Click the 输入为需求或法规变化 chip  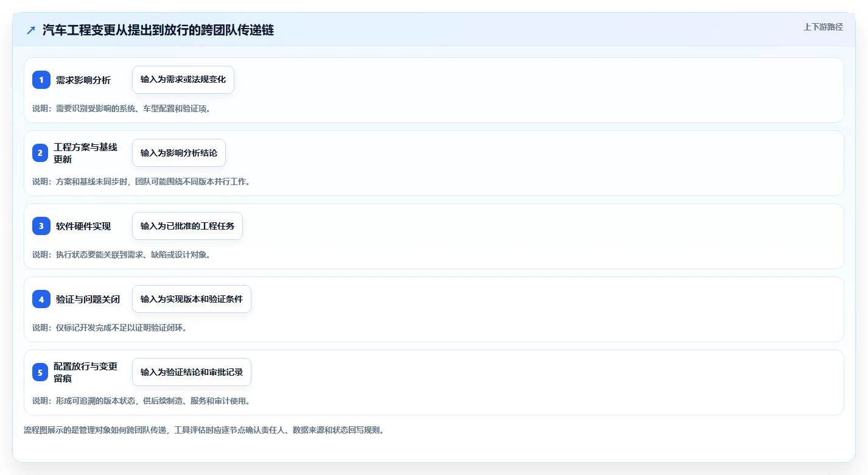click(183, 80)
